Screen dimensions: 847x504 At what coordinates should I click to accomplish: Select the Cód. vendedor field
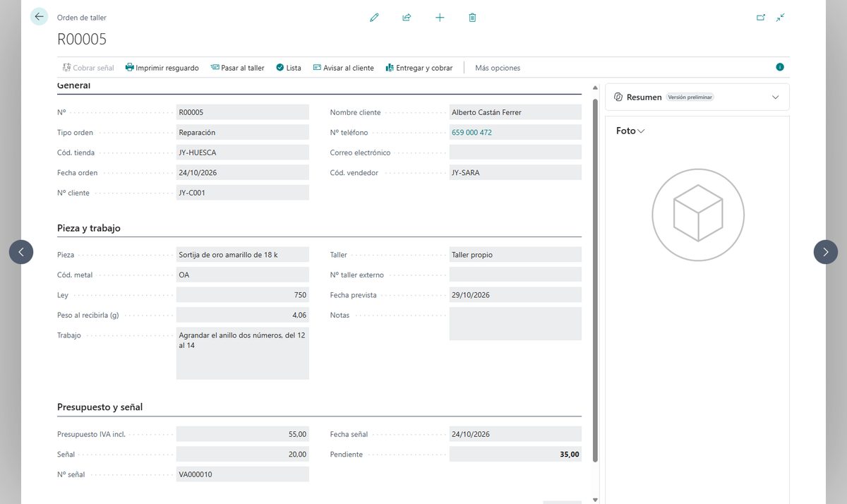click(x=515, y=172)
